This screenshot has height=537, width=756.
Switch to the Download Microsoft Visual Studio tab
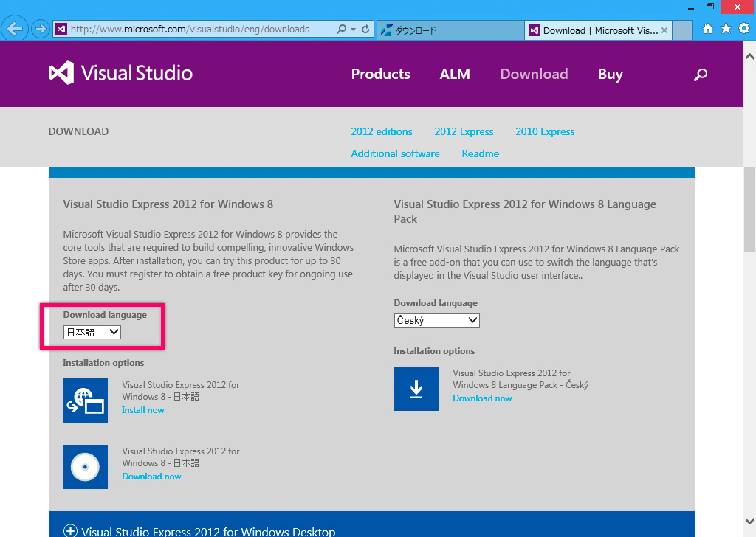(598, 30)
